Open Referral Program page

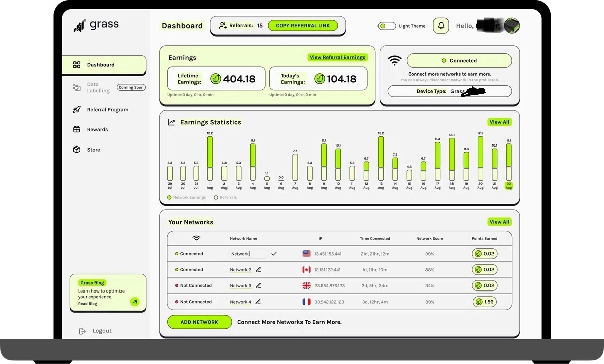click(107, 110)
